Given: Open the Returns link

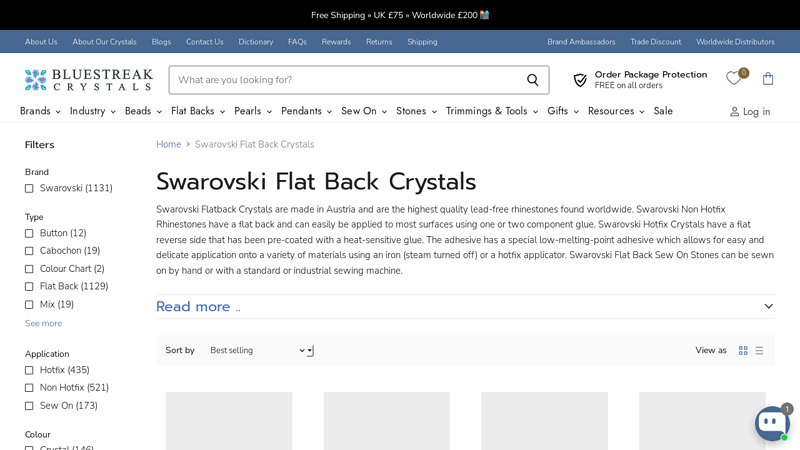Looking at the screenshot, I should (379, 42).
